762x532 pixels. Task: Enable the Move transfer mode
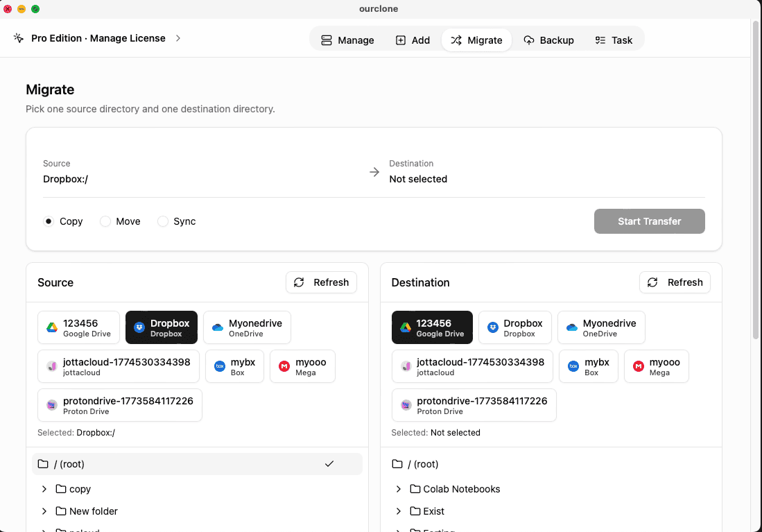(x=105, y=221)
